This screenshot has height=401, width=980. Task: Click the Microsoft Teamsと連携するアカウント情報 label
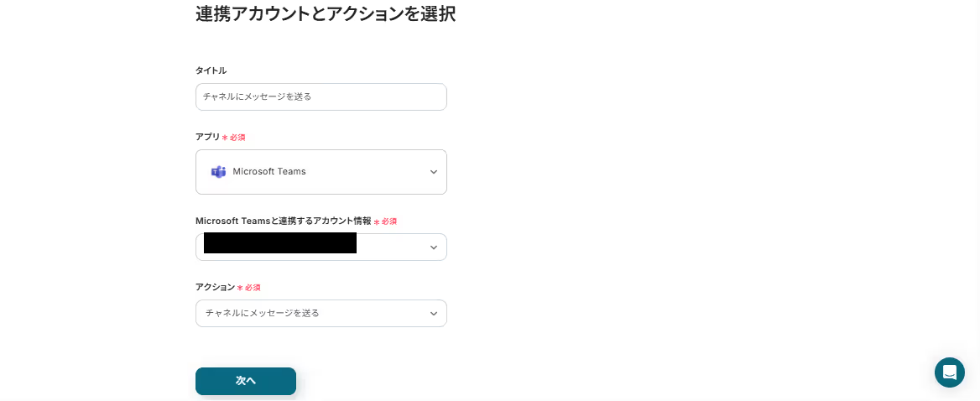point(283,221)
